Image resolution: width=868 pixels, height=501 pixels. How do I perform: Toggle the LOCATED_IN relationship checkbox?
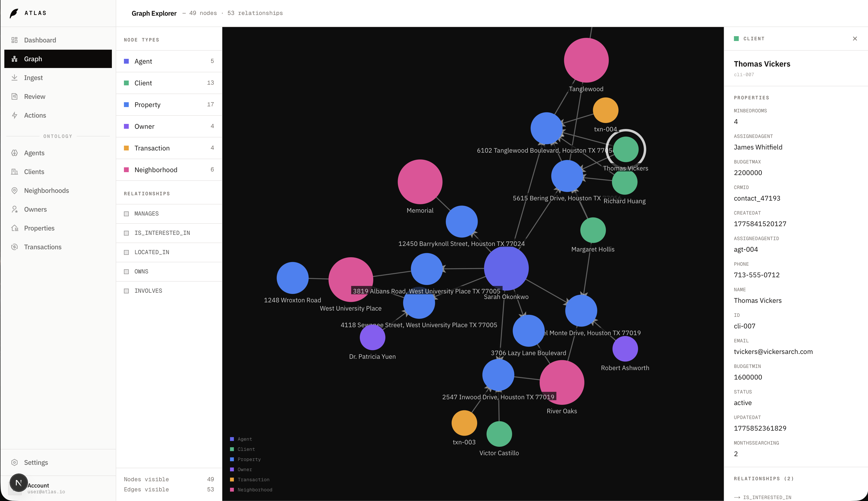126,252
